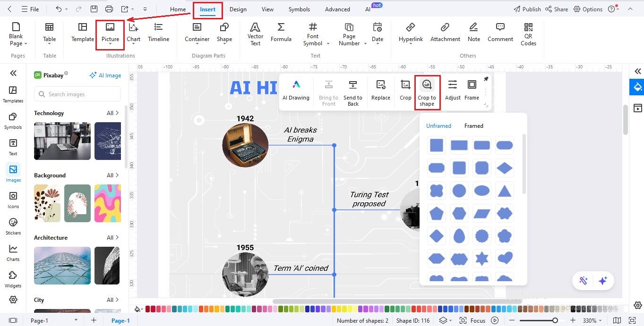Click the Publish button
Viewport: 644px width, 326px height.
527,9
